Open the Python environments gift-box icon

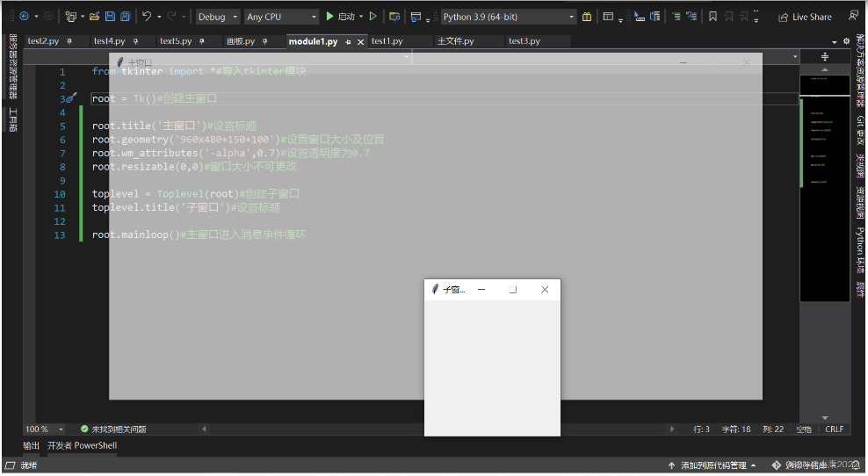(587, 17)
